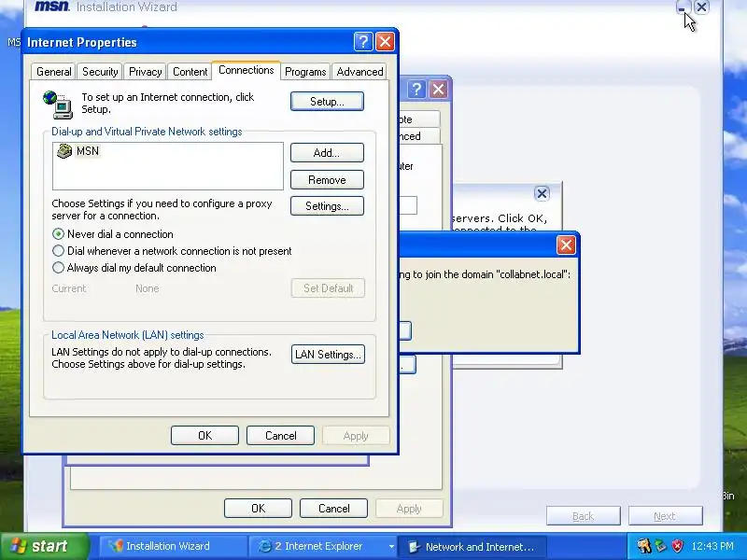This screenshot has height=560, width=747.
Task: Expand Internet Explorer group dropdown arrow
Action: (391, 547)
